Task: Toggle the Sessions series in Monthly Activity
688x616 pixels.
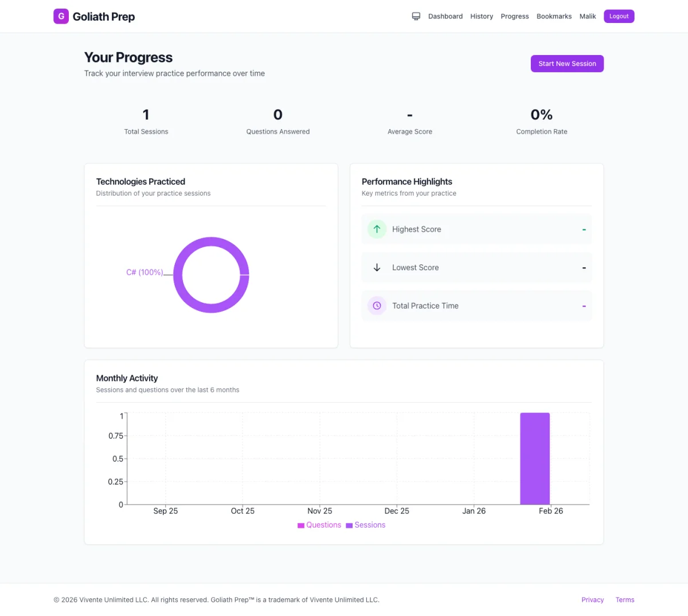Action: point(366,525)
